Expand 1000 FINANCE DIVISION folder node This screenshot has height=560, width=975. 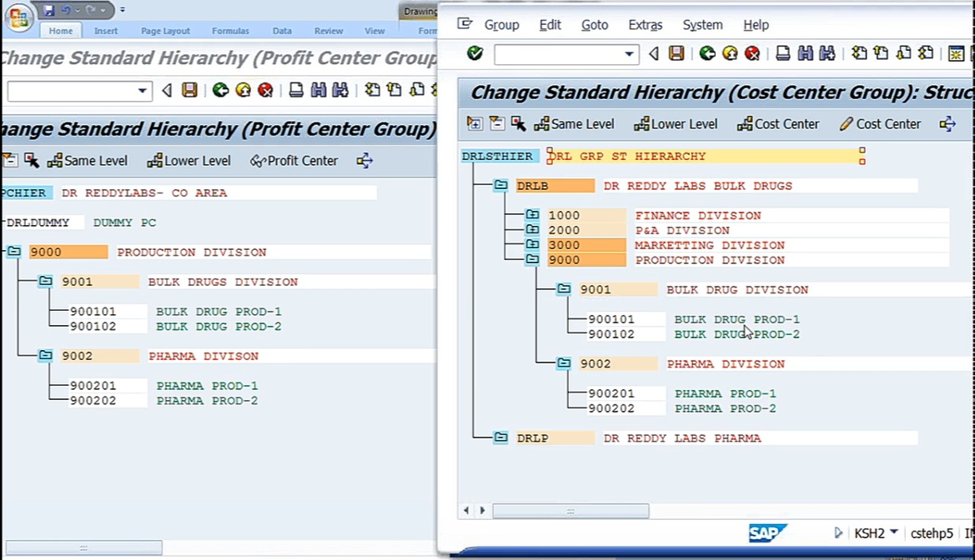click(532, 214)
